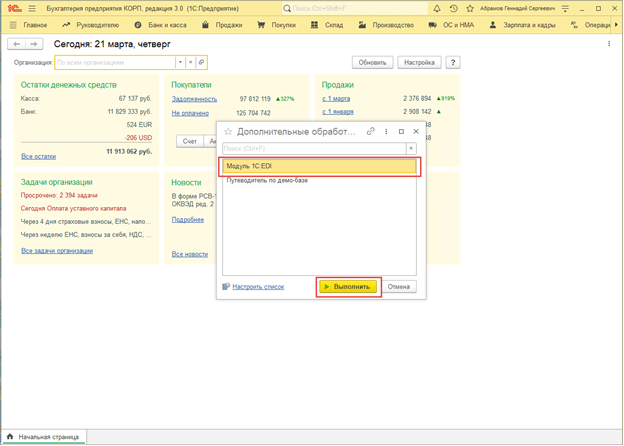This screenshot has height=446, width=624.
Task: Open the Покупки section
Action: click(283, 25)
